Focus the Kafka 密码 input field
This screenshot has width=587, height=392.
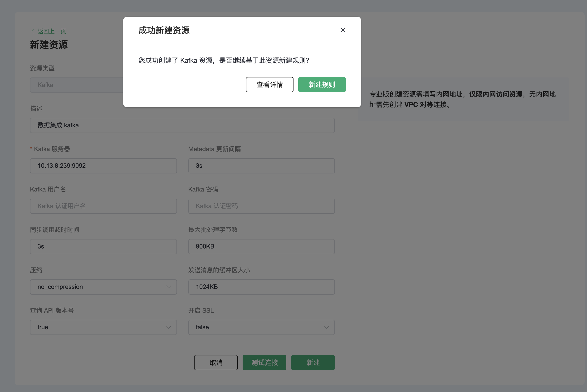[x=261, y=206]
